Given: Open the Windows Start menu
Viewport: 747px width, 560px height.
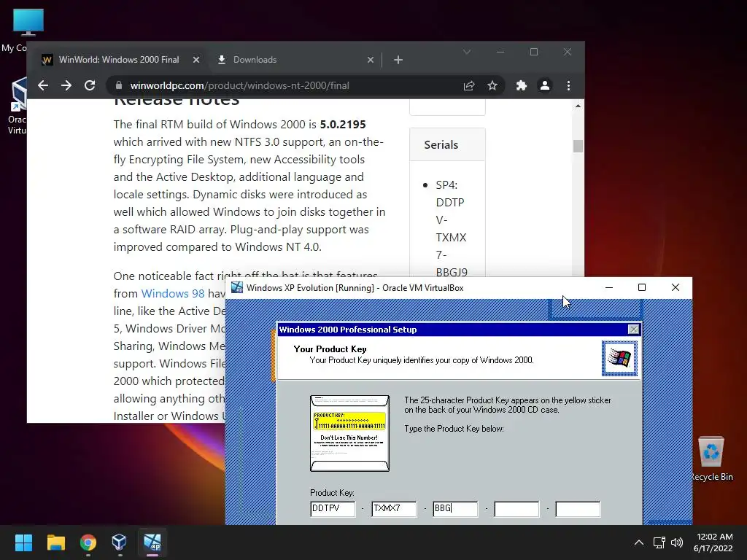Looking at the screenshot, I should (x=23, y=542).
